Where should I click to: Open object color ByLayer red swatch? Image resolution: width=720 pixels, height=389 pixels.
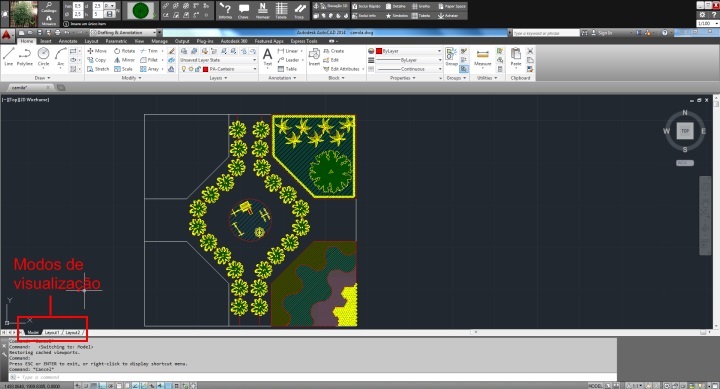click(379, 51)
